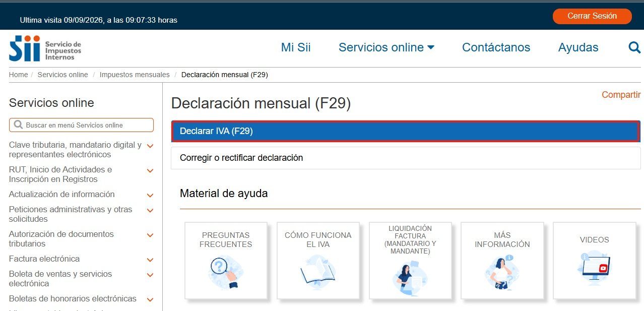Expand Actualización de información chevron

(x=150, y=196)
